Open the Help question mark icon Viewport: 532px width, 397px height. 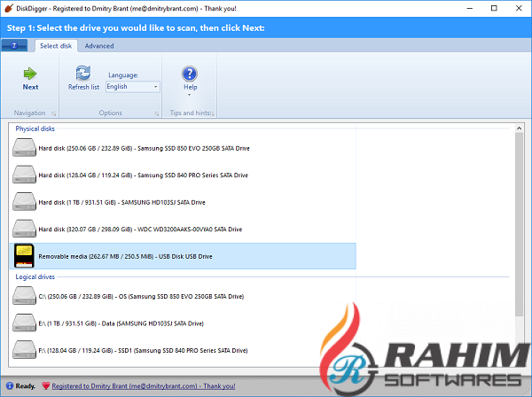tap(190, 74)
